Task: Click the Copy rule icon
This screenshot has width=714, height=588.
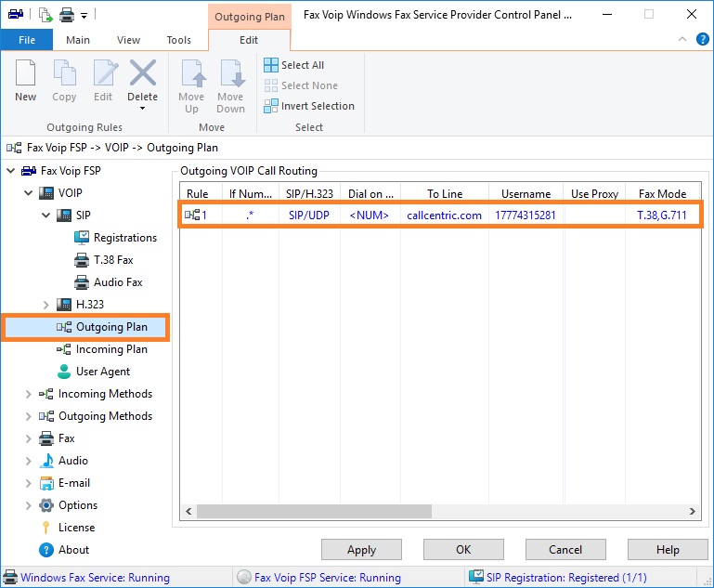Action: [x=64, y=72]
